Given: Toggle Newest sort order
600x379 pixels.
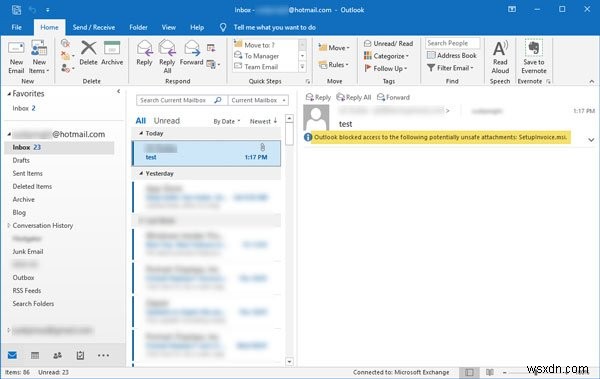Looking at the screenshot, I should pyautogui.click(x=263, y=121).
